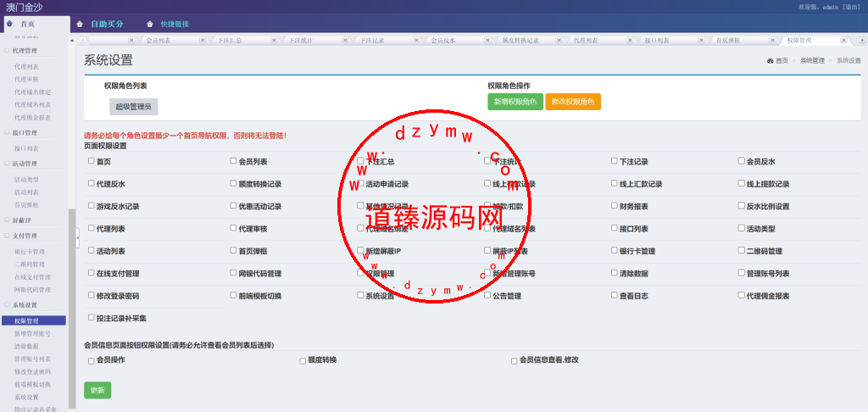The image size is (868, 412).
Task: Open 清除数据 in the sidebar
Action: [26, 346]
